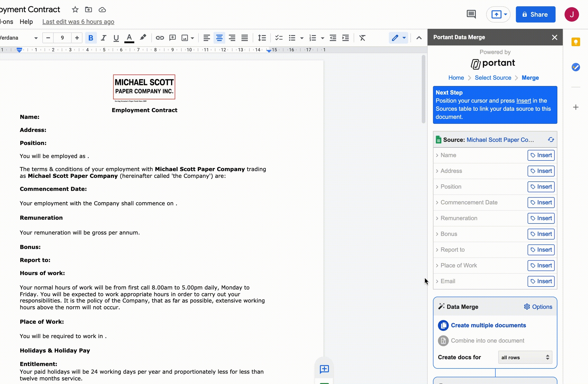The height and width of the screenshot is (384, 588).
Task: Click the Share button
Action: tap(535, 14)
